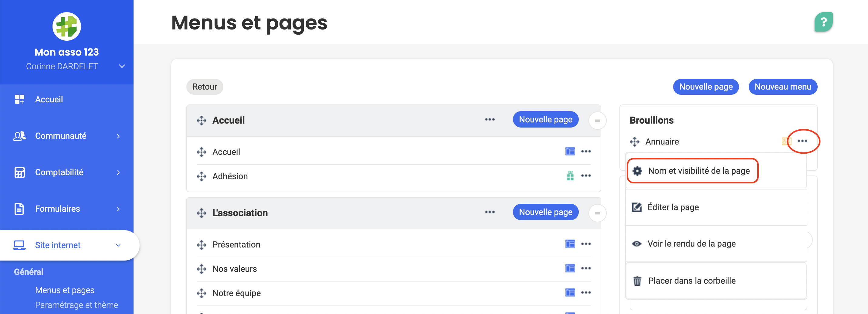Screen dimensions: 868x314
Task: Grab the move handle of Présentation page
Action: pyautogui.click(x=202, y=245)
